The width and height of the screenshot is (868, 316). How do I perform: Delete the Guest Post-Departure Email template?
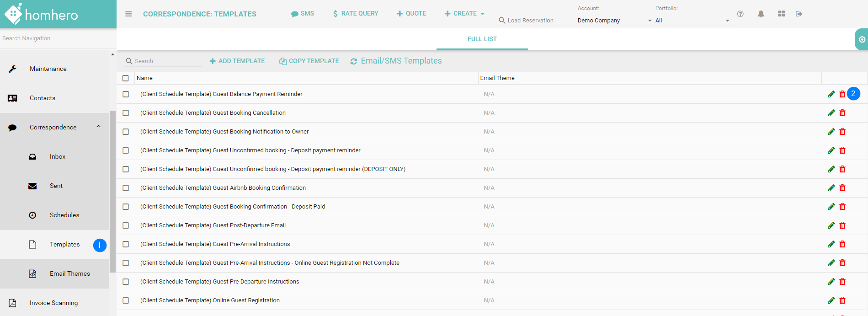tap(842, 225)
